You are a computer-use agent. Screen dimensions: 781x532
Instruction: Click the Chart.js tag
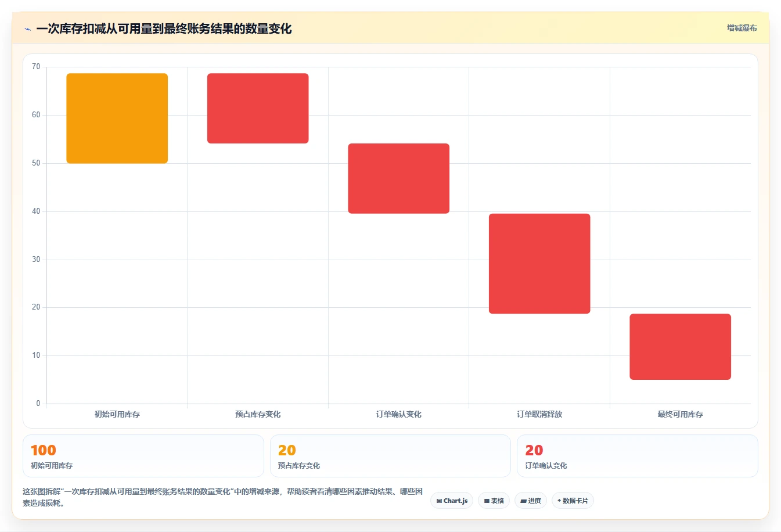(452, 501)
